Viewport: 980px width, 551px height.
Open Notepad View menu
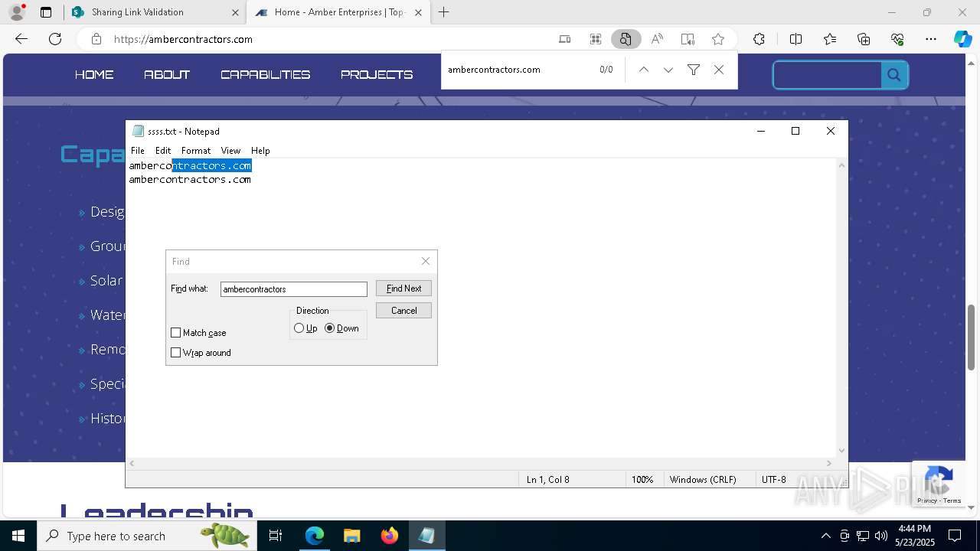tap(230, 151)
